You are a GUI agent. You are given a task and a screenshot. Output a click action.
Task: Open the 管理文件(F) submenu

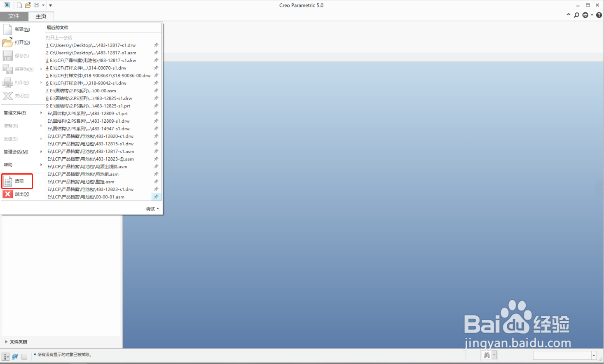point(23,113)
